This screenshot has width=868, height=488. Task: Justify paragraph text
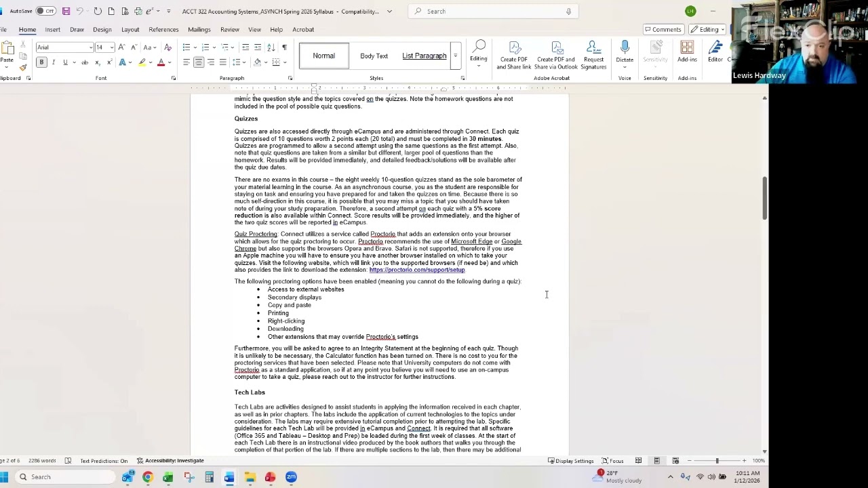(x=222, y=62)
